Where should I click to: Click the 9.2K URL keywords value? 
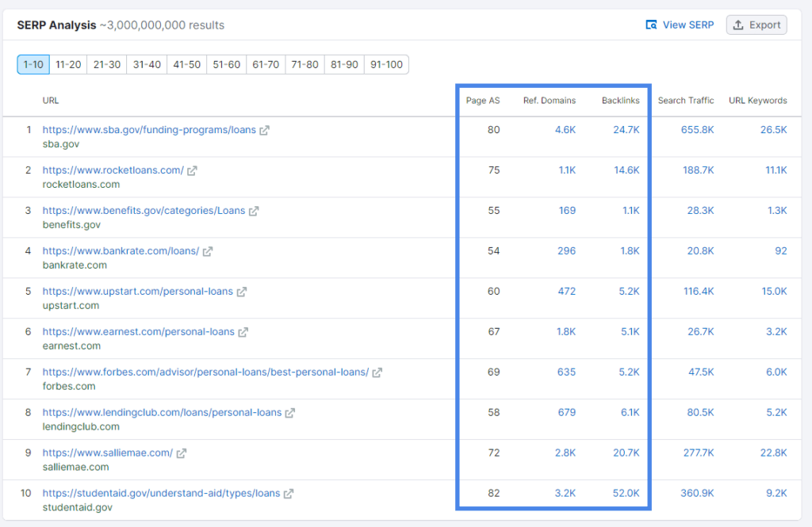click(776, 494)
